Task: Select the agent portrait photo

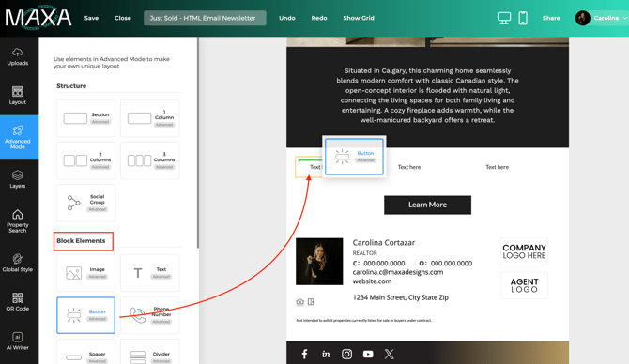Action: tap(319, 262)
